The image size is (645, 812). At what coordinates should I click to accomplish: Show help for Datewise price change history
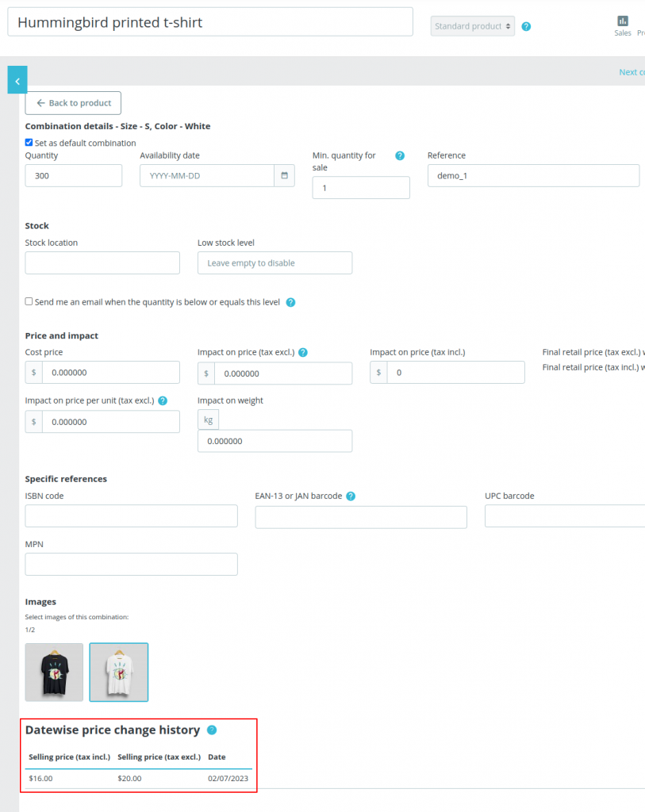(212, 730)
